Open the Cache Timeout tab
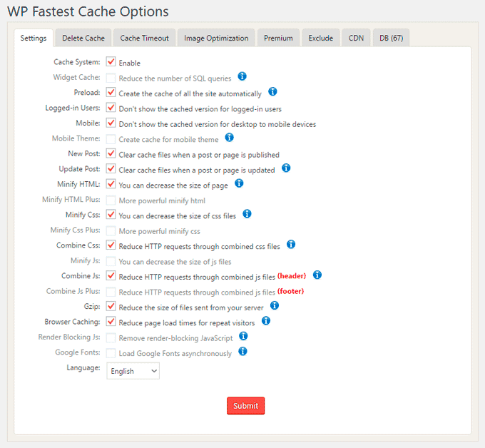Viewport: 485px width, 448px height. pos(144,38)
